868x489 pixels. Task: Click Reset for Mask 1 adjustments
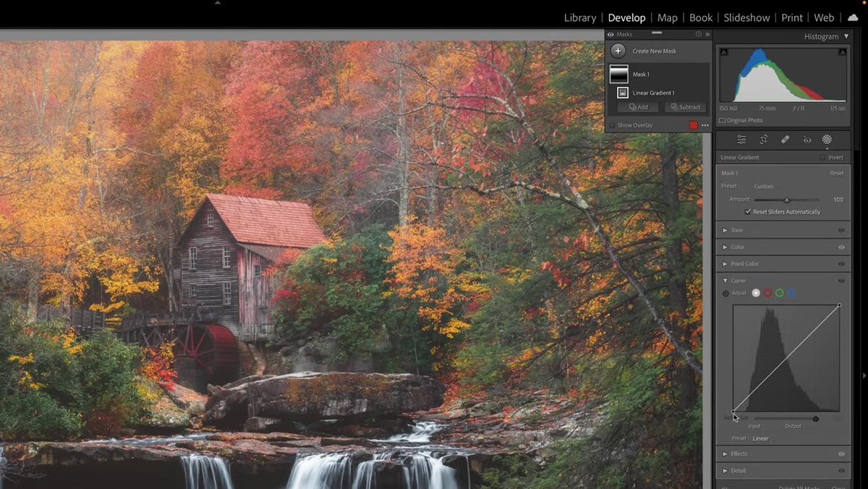[837, 173]
